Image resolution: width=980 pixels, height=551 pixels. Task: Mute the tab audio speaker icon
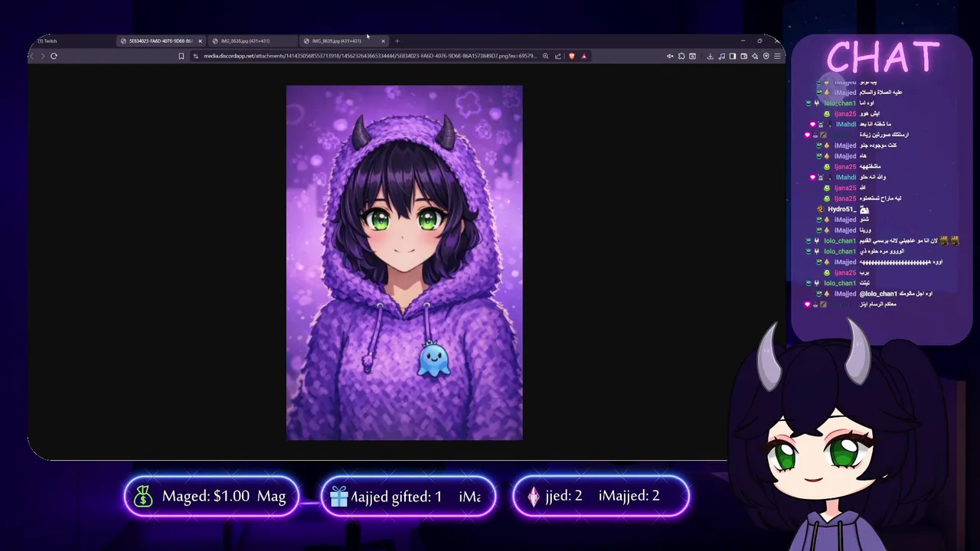[x=670, y=56]
